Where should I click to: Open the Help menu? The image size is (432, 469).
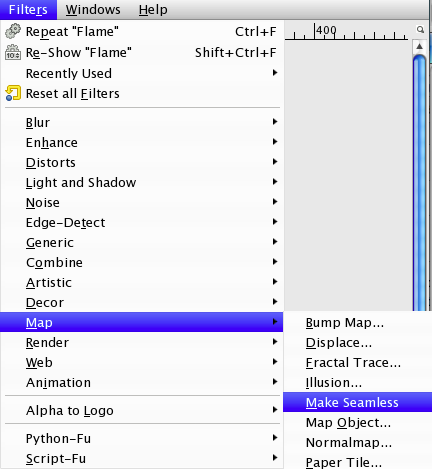click(153, 10)
